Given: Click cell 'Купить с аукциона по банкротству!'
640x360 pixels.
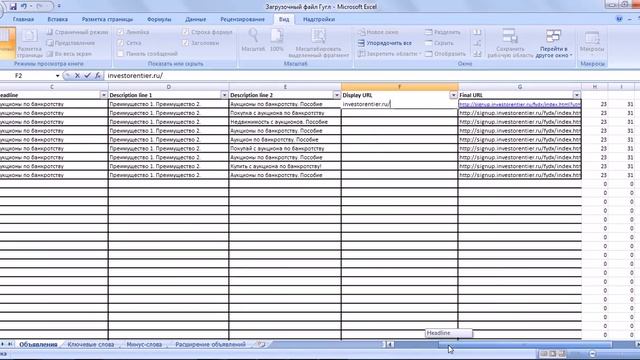Looking at the screenshot, I should click(285, 166).
